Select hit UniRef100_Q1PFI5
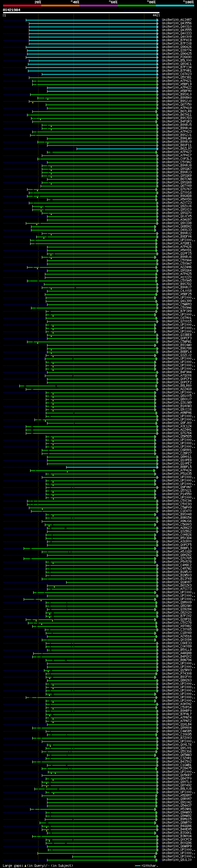Viewport: 197px width, 868px height. point(177,253)
